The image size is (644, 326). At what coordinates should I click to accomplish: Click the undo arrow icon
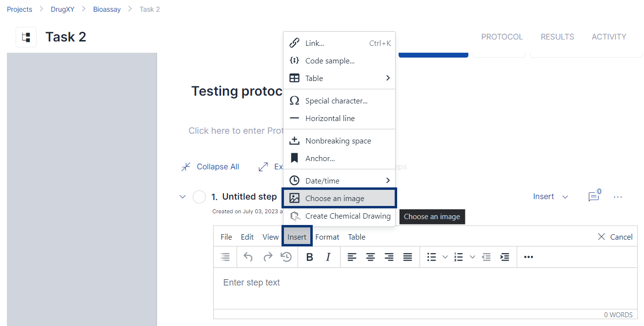point(248,257)
